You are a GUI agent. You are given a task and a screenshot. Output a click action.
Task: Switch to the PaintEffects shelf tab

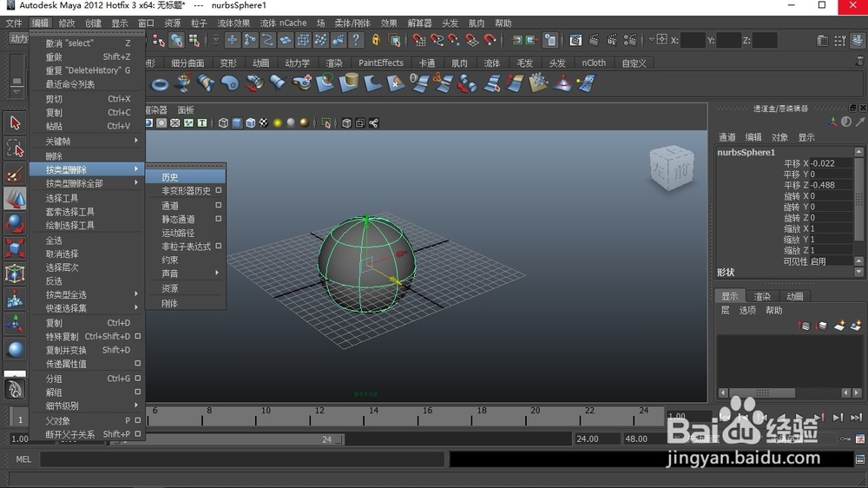381,63
